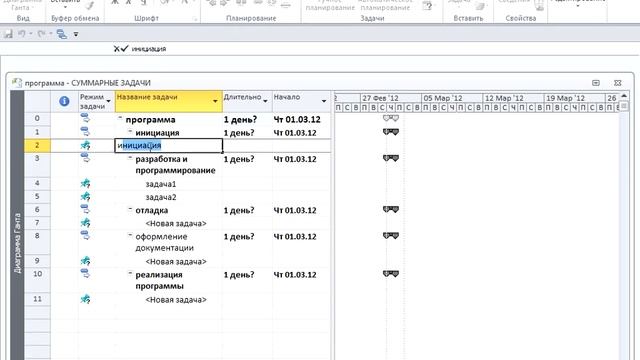Screen dimensions: 640x360
Task: Click the vertical 'Диаграмма Ганта' view bar
Action: pyautogui.click(x=17, y=225)
